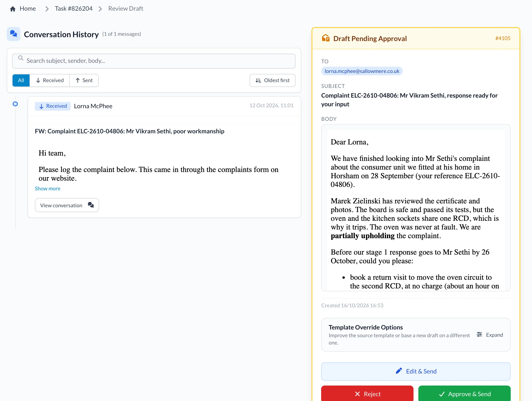Open View conversation button
The image size is (532, 401).
pos(67,205)
